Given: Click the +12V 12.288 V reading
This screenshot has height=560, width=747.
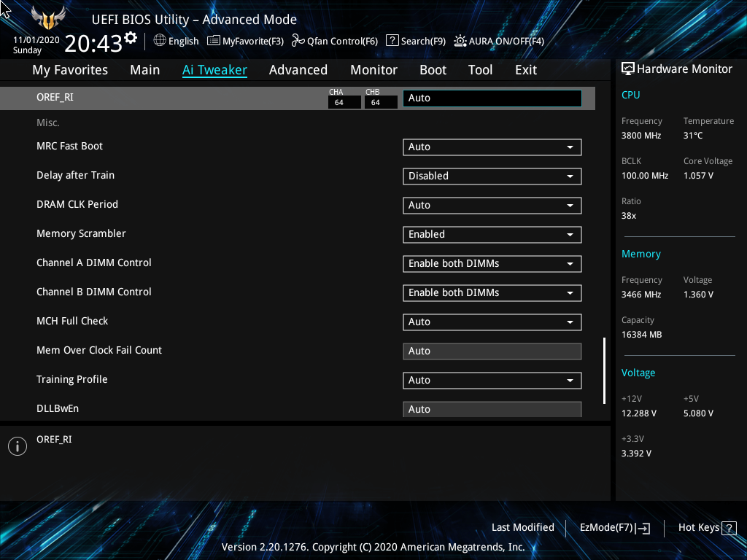Looking at the screenshot, I should point(639,413).
